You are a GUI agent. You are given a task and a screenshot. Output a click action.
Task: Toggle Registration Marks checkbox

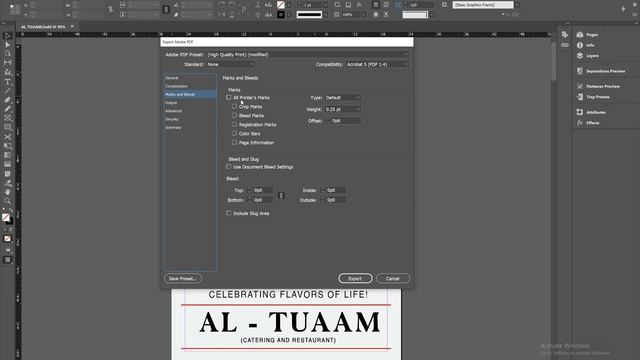[234, 124]
